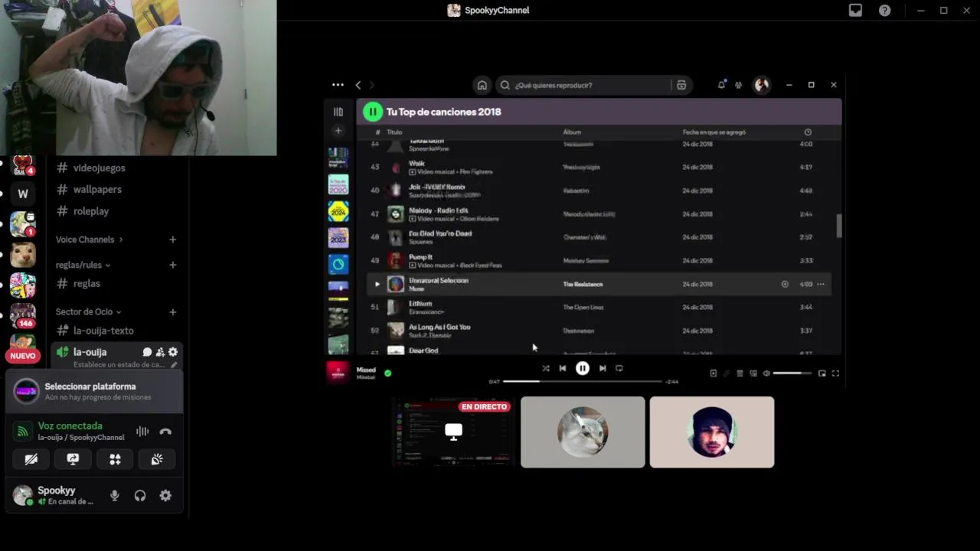Screen dimensions: 980x551
Task: Sort tracks by duration clock icon
Action: [x=808, y=132]
